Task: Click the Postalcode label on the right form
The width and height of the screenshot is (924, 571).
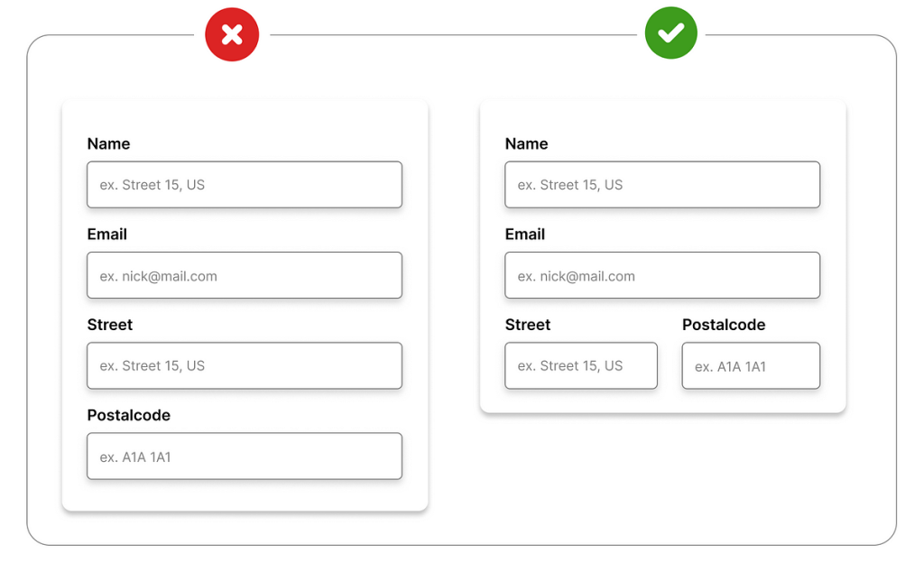Action: click(724, 325)
